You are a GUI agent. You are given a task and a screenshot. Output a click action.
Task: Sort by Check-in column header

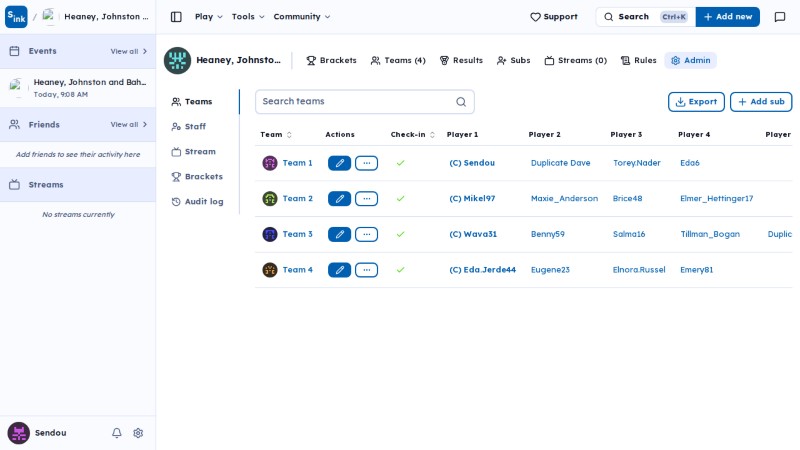click(413, 135)
